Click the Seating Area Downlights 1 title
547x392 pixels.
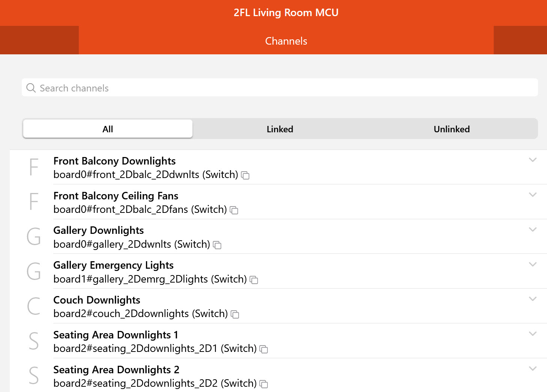pos(116,335)
